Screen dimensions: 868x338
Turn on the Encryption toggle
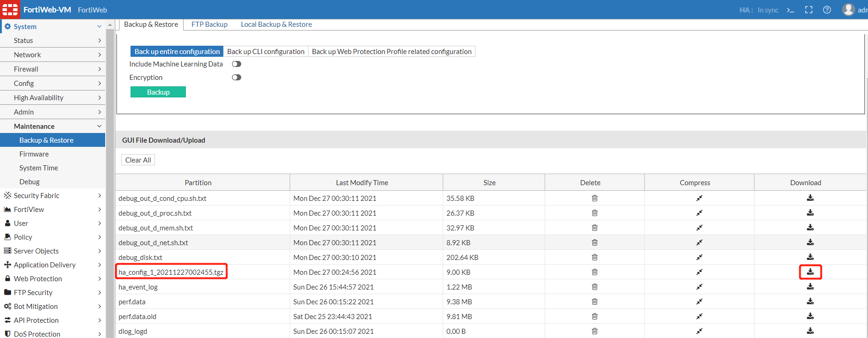[237, 78]
